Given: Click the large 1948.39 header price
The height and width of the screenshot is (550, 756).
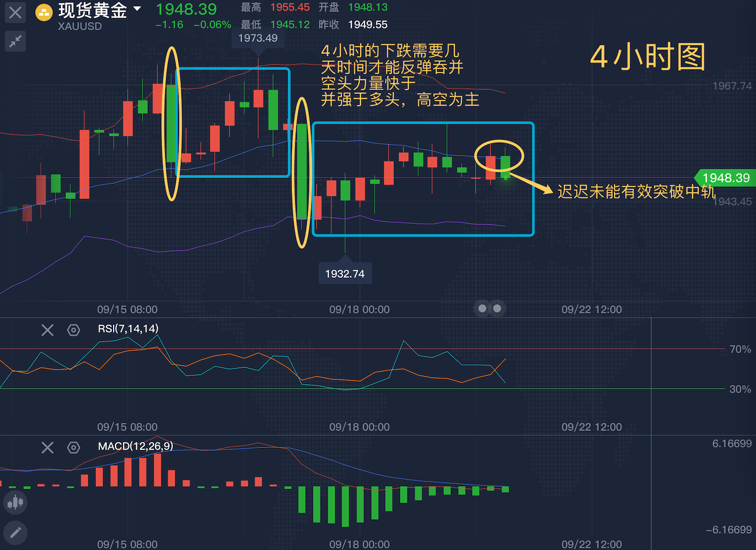Looking at the screenshot, I should click(x=186, y=9).
